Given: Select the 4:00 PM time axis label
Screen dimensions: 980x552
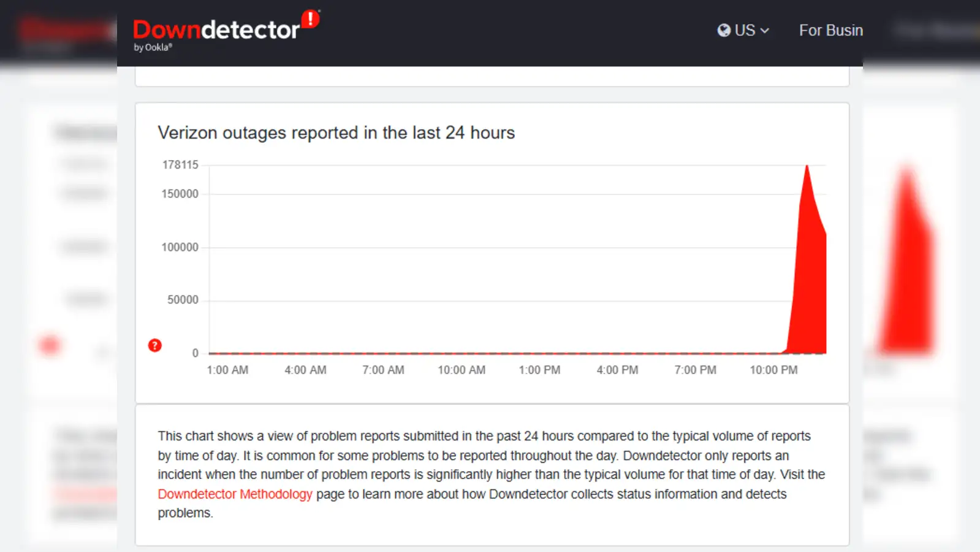Looking at the screenshot, I should 617,370.
